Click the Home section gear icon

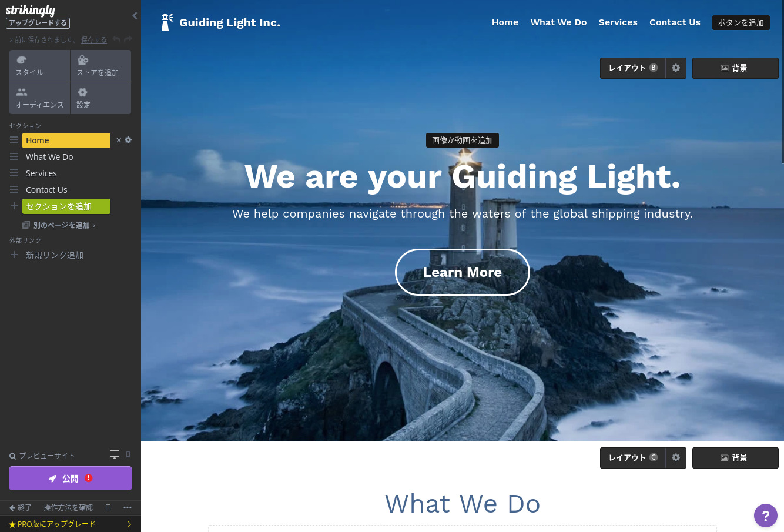click(128, 140)
